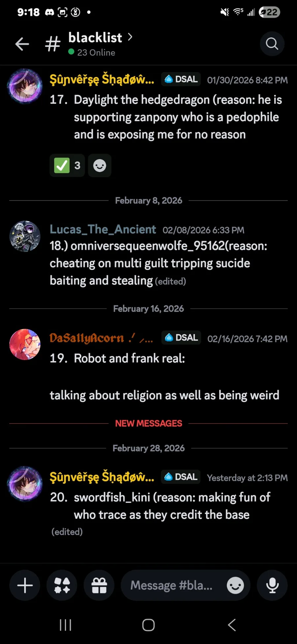
Task: Tap the blacklist channel title
Action: (x=95, y=38)
